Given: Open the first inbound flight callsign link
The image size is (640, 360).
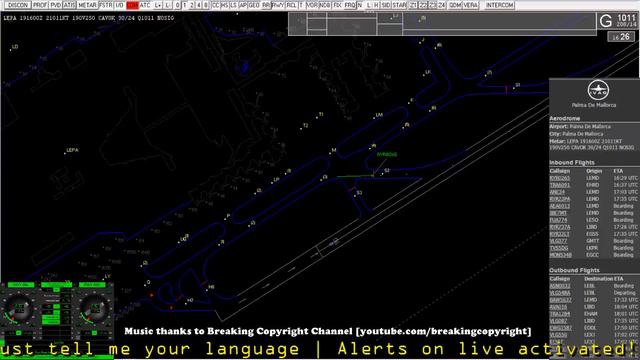Looking at the screenshot, I should [x=560, y=178].
